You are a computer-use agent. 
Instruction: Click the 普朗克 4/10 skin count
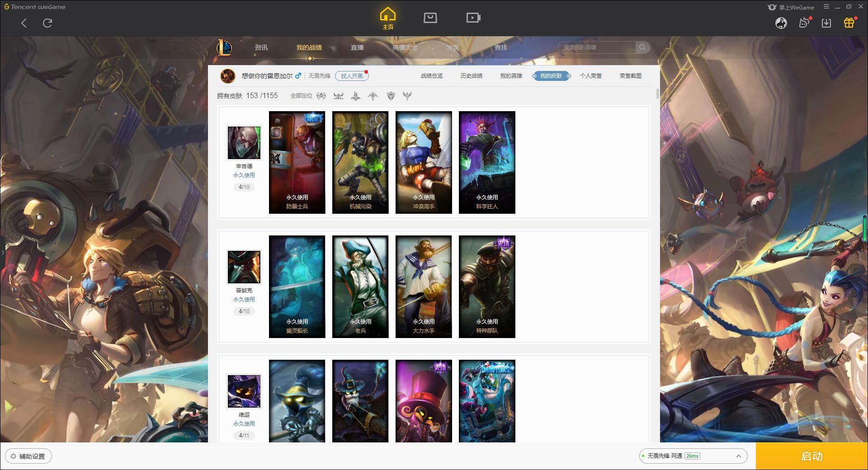pyautogui.click(x=244, y=311)
